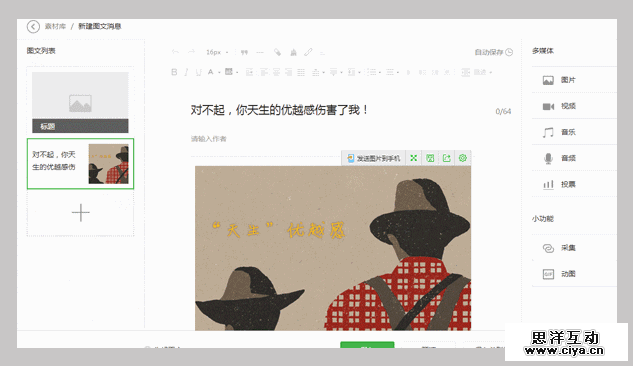This screenshot has width=633, height=366.
Task: Apply text background color
Action: coord(229,72)
